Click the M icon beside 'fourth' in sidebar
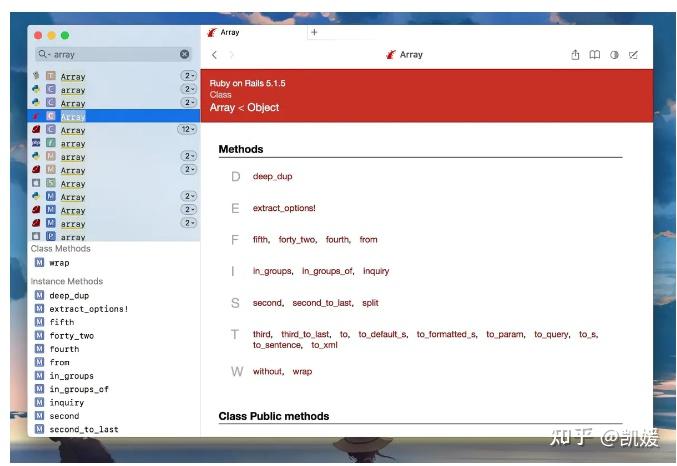This screenshot has width=677, height=466. click(x=39, y=349)
